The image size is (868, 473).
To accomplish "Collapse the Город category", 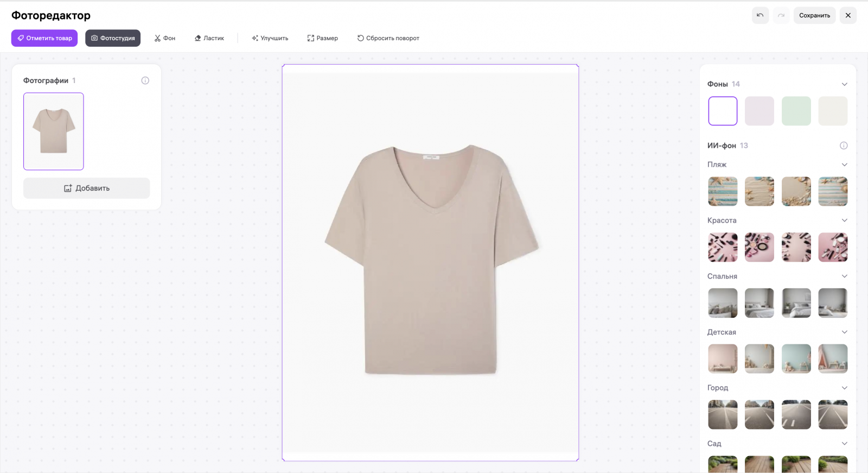I will pyautogui.click(x=844, y=388).
